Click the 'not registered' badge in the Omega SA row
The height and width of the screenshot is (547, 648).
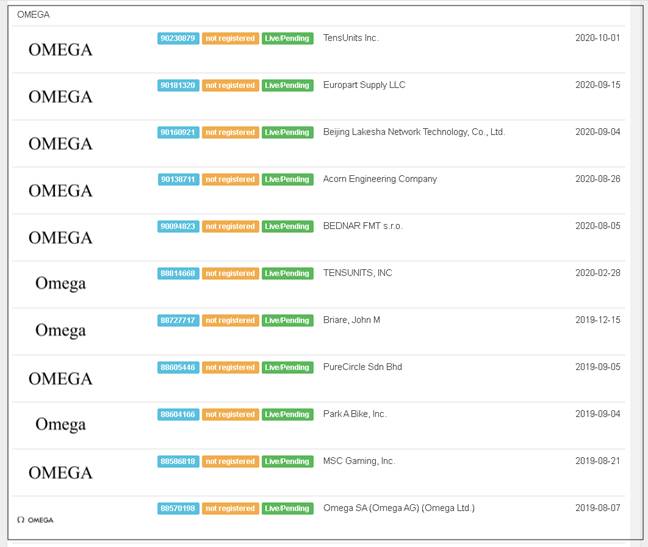(x=231, y=509)
